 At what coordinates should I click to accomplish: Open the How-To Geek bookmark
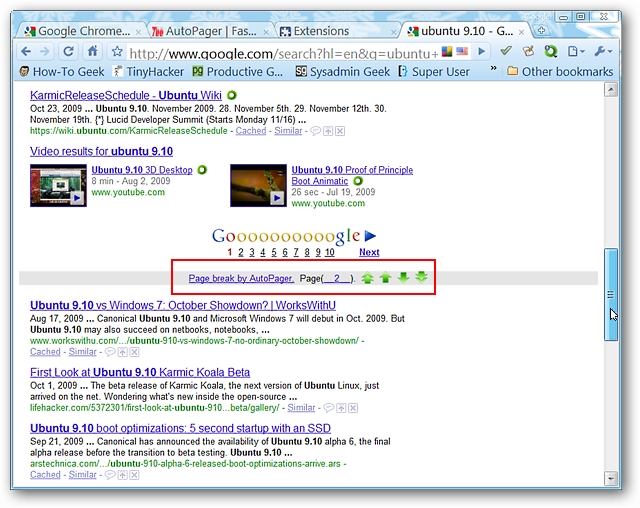pos(62,72)
